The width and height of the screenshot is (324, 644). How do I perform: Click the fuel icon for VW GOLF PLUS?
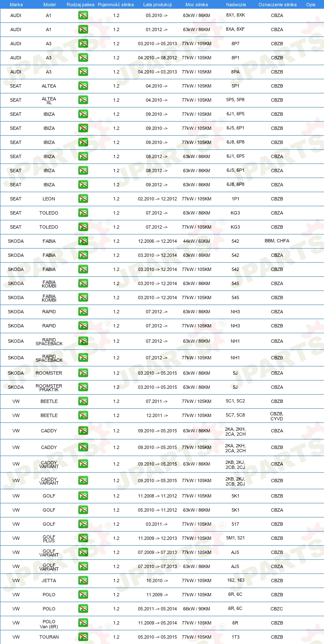coord(83,538)
